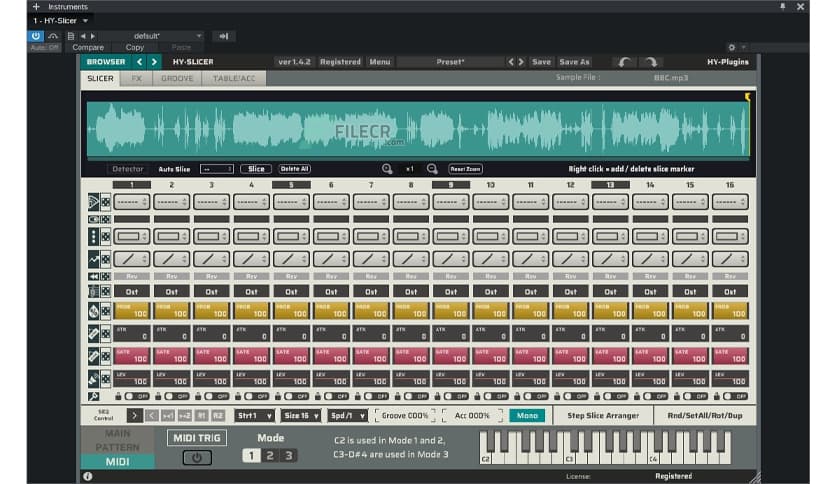
Task: Open the Auto Slice value dropdown
Action: click(x=216, y=169)
